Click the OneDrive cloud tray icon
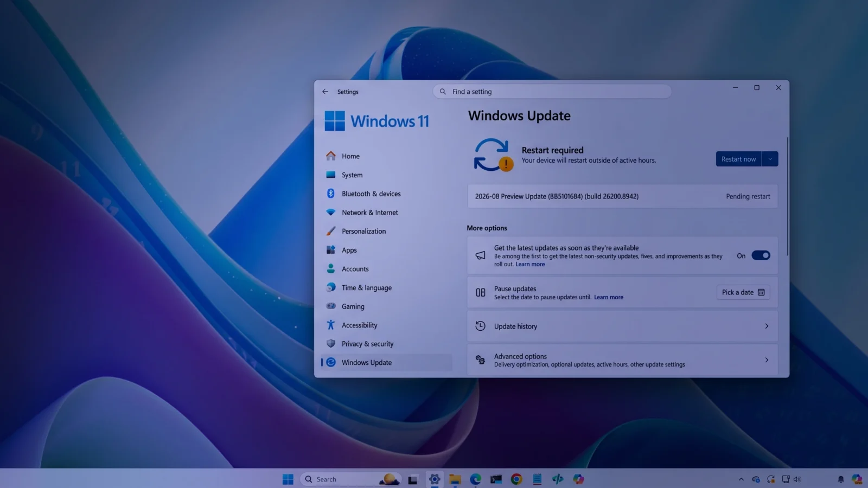Viewport: 868px width, 488px height. (756, 479)
